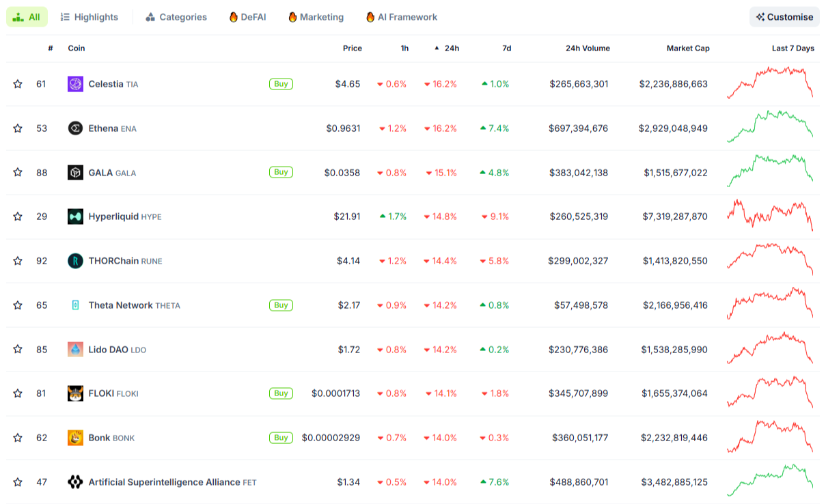826x504 pixels.
Task: Open the Categories tab
Action: 176,17
